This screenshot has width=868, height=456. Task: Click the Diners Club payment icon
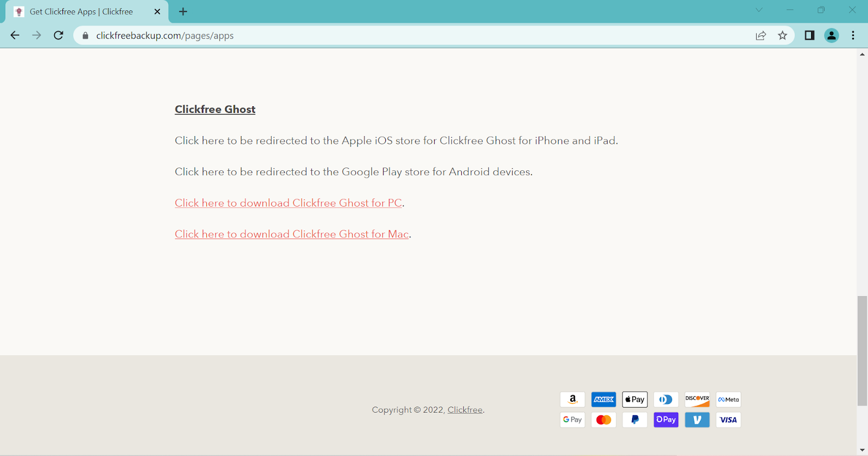tap(666, 400)
